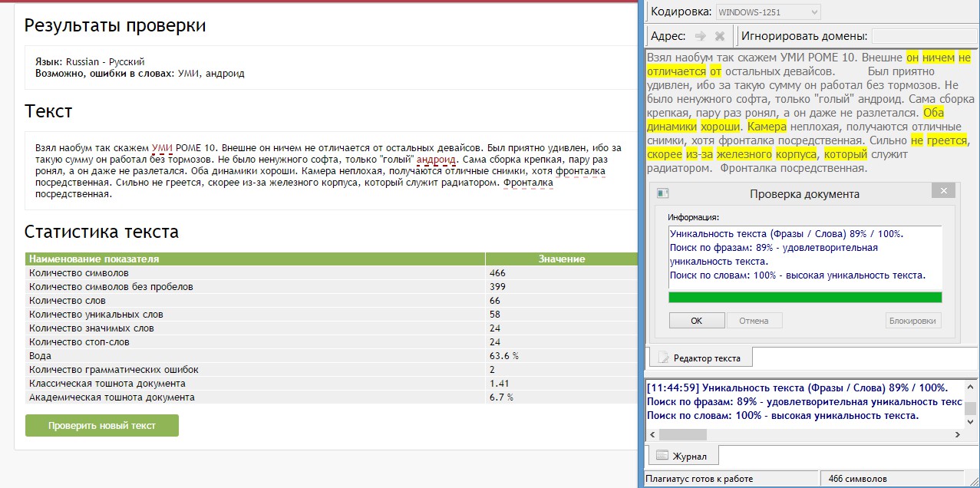The width and height of the screenshot is (980, 488).
Task: Click status bar text Плагиатус готов к работе
Action: pos(699,479)
